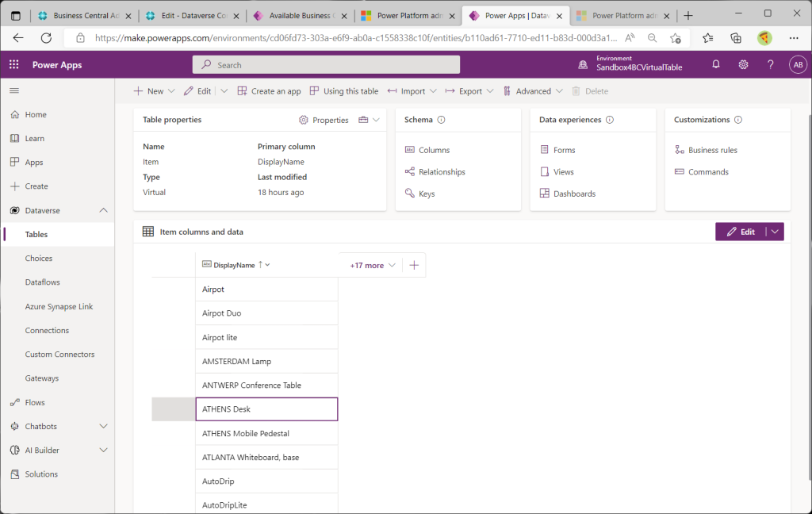This screenshot has width=812, height=514.
Task: Open the purple Edit button dropdown arrow
Action: click(x=775, y=232)
